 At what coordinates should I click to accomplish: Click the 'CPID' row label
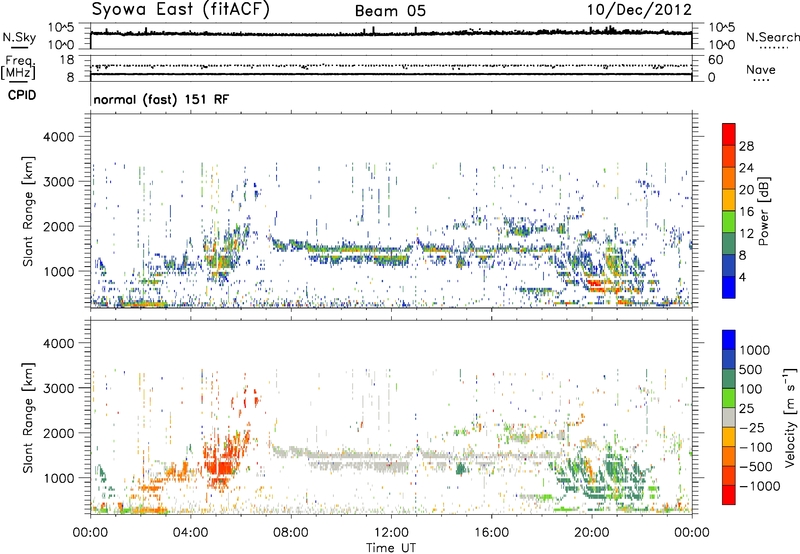(22, 95)
